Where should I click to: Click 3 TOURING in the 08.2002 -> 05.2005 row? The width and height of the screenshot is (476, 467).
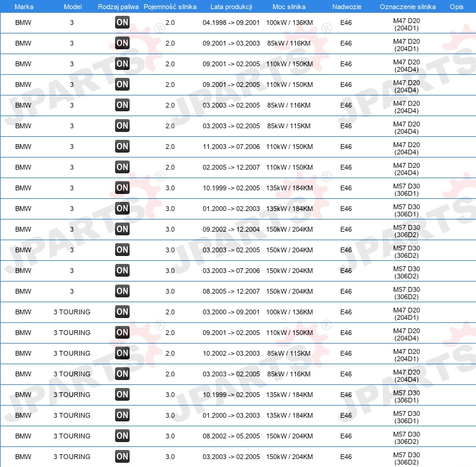click(72, 436)
